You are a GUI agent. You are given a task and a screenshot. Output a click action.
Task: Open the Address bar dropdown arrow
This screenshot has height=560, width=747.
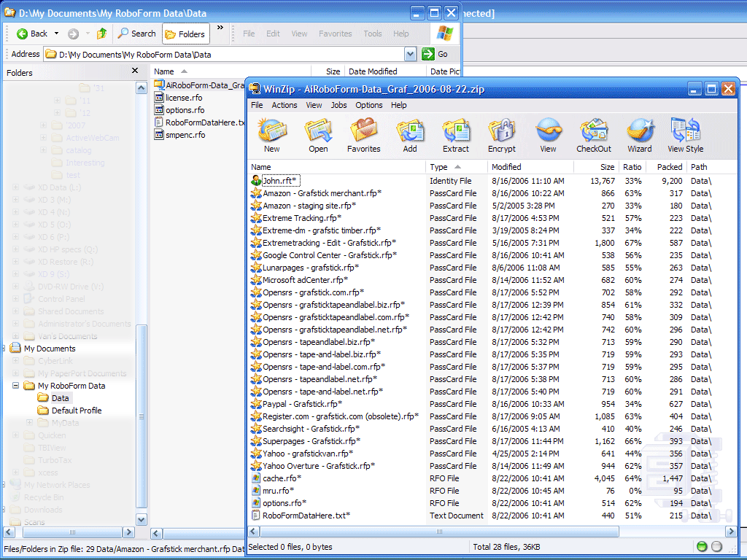coord(410,54)
